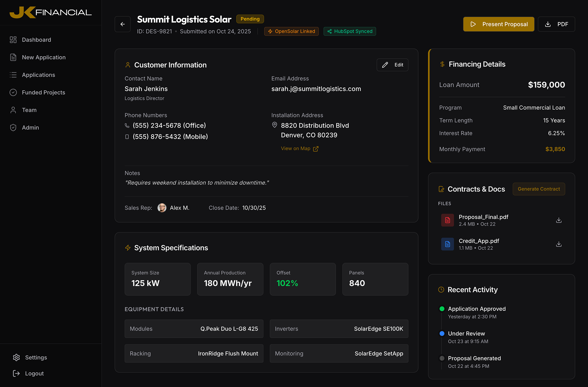Open Settings in sidebar
588x387 pixels.
[36, 357]
